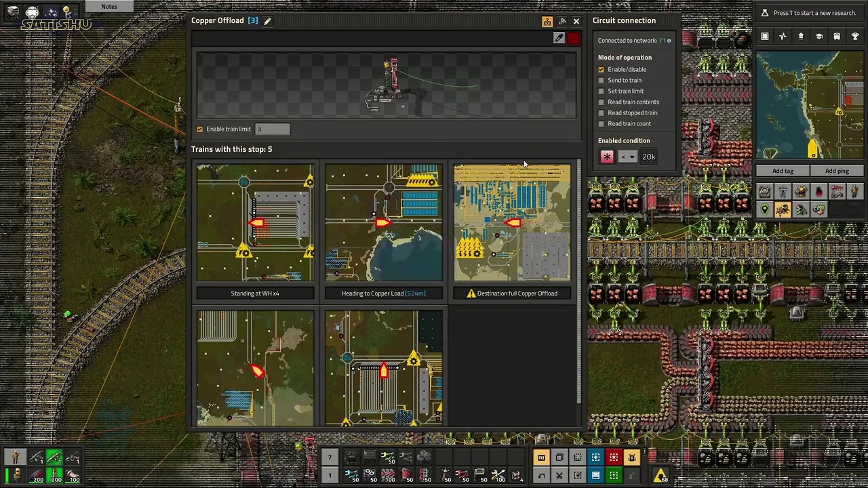Screen dimensions: 868x488
Task: Click the Add ping button
Action: tap(837, 171)
